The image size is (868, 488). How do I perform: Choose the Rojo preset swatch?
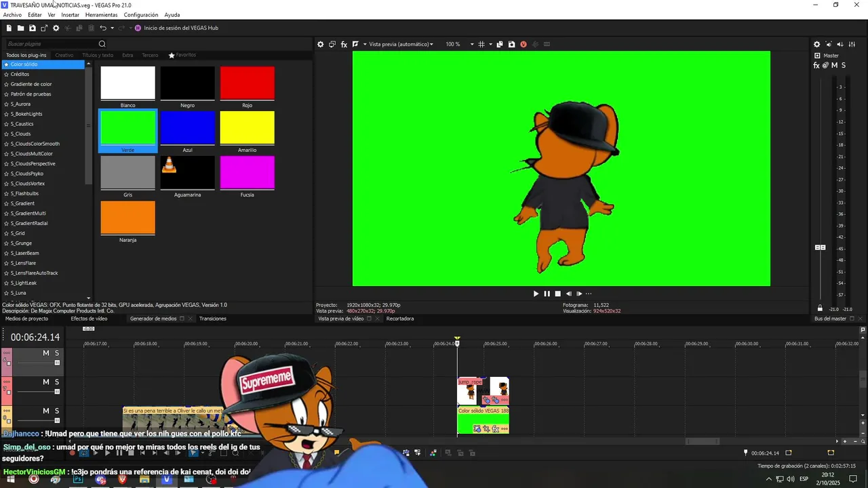pos(247,83)
